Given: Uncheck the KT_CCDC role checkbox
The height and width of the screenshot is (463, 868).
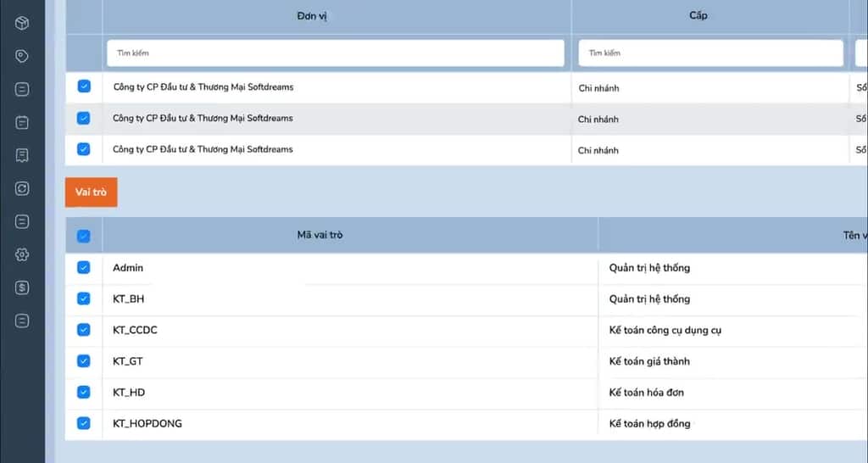Looking at the screenshot, I should point(84,330).
